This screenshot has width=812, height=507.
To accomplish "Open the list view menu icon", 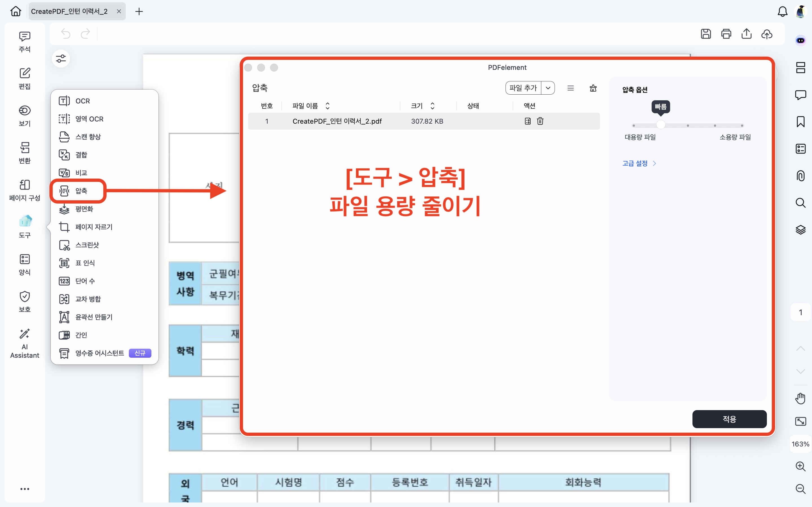I will tap(570, 88).
